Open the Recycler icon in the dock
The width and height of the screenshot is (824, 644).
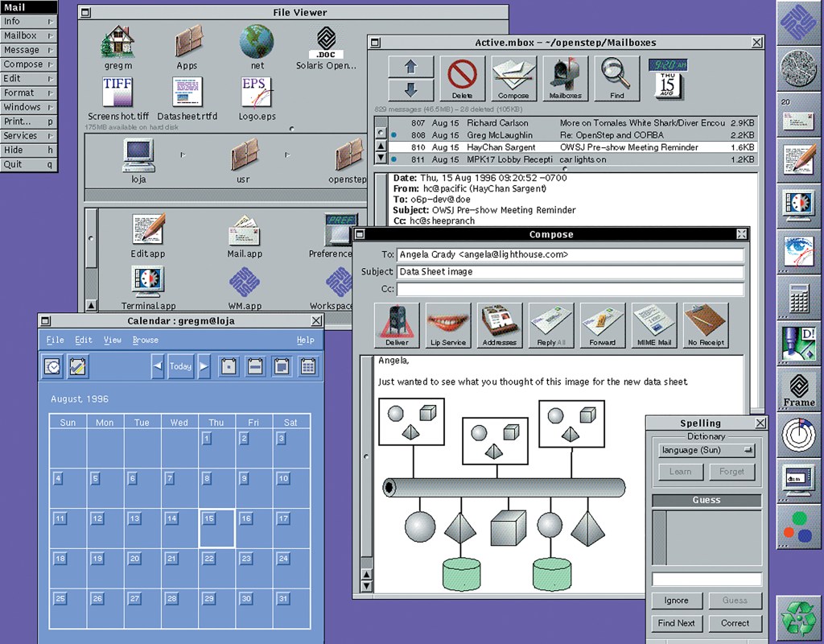click(799, 618)
